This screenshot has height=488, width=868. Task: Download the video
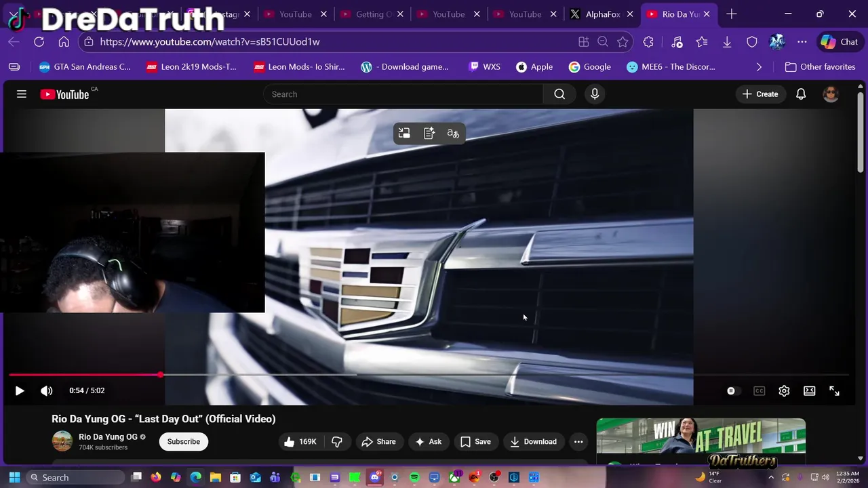pyautogui.click(x=534, y=442)
